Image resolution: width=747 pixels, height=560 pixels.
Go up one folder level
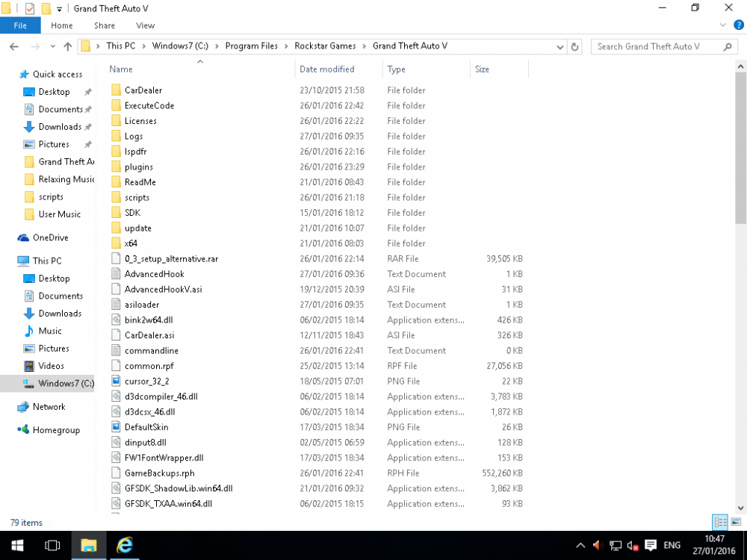(68, 46)
